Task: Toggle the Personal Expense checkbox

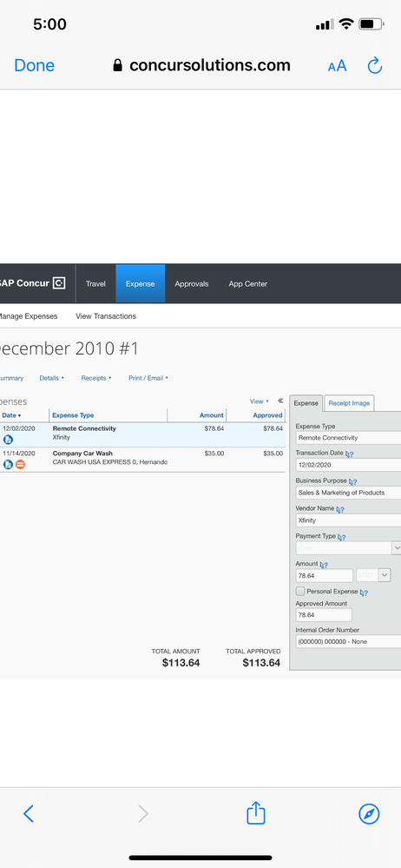Action: (x=300, y=591)
